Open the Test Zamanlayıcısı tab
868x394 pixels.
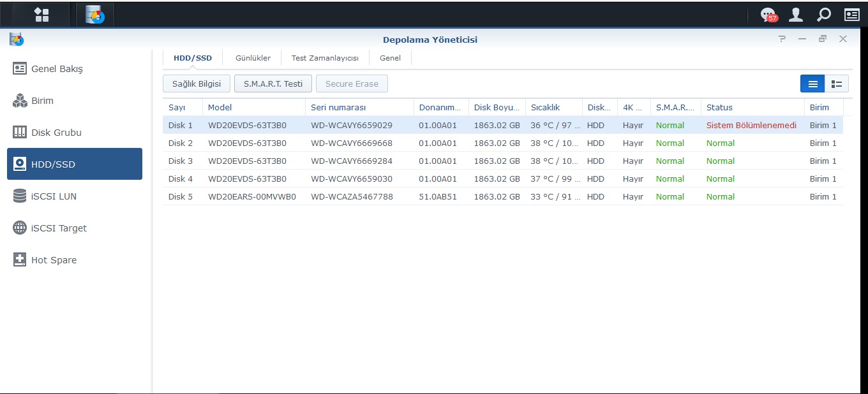coord(325,58)
